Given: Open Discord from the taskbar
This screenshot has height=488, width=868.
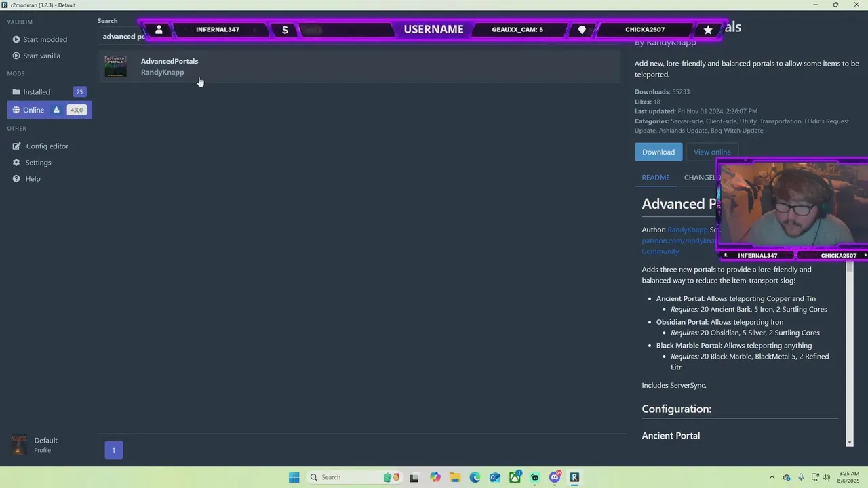Looking at the screenshot, I should 555,477.
